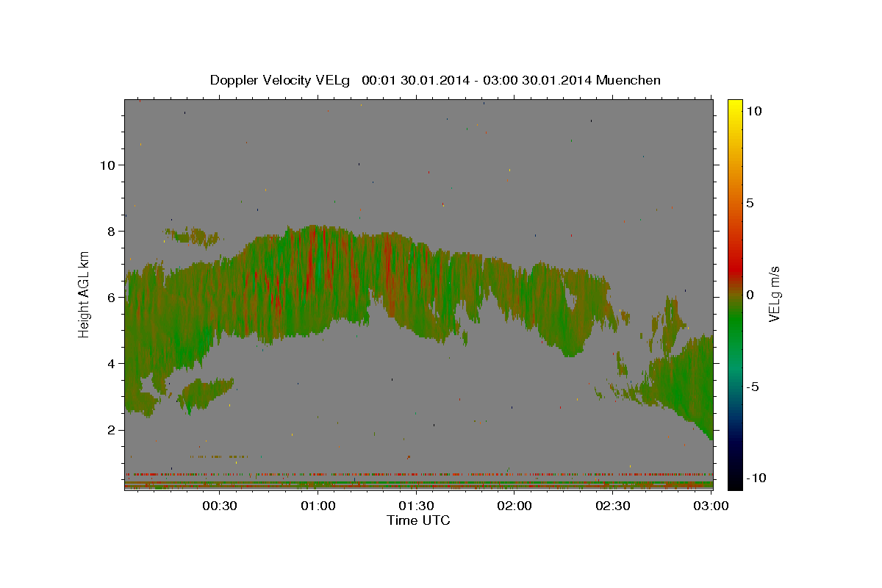Click the 'Time UTC' axis title
The height and width of the screenshot is (588, 882).
418,520
